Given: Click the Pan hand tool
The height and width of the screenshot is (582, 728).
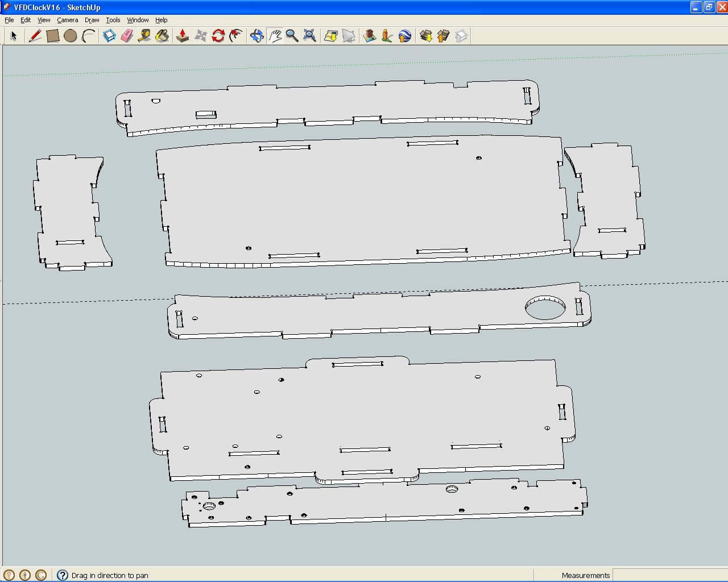Looking at the screenshot, I should coord(275,36).
